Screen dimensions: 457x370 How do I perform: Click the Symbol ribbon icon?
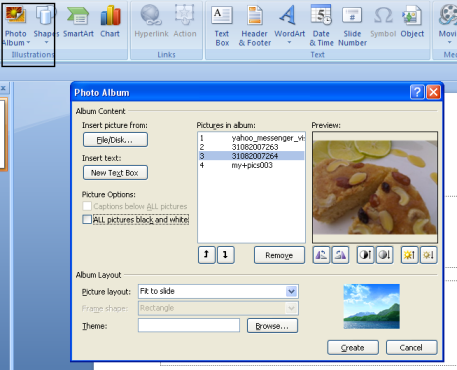tap(383, 22)
